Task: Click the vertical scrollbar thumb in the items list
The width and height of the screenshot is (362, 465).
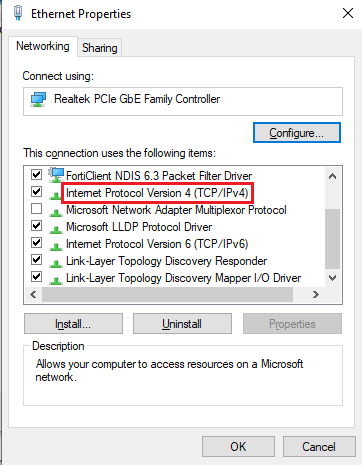Action: [332, 238]
